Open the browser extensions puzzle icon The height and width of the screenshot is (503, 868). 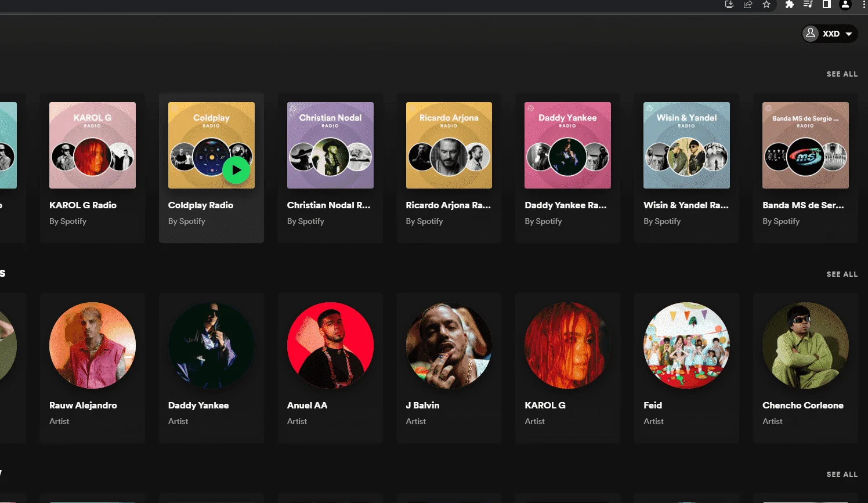coord(789,5)
